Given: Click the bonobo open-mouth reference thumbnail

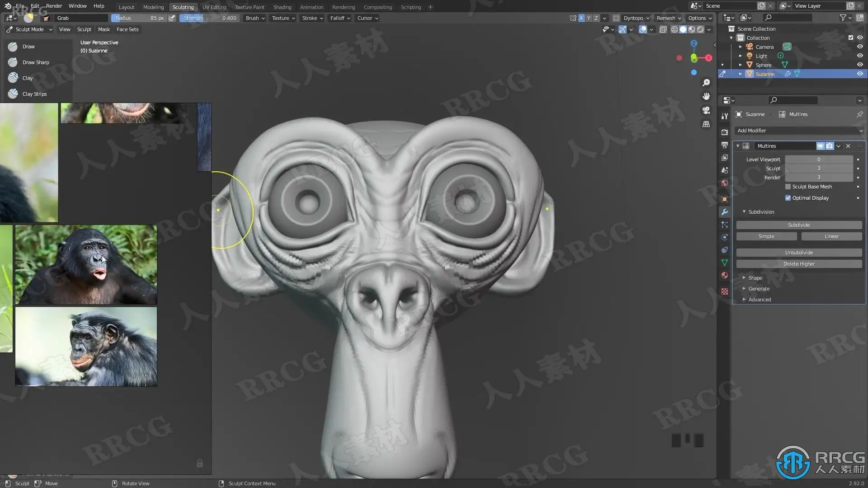Looking at the screenshot, I should [86, 265].
